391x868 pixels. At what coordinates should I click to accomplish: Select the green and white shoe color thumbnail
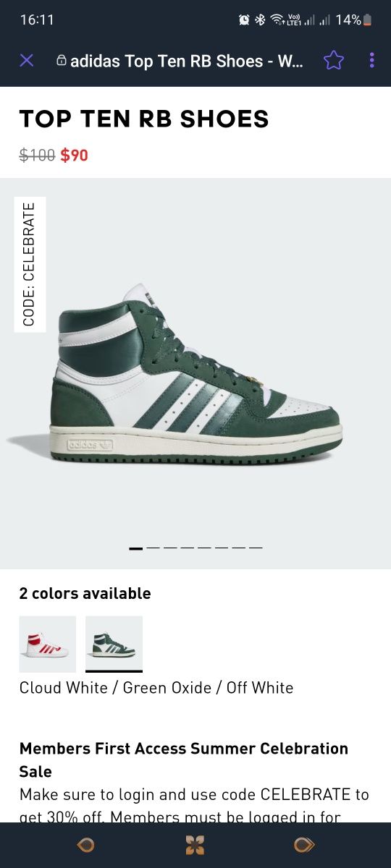pos(114,644)
